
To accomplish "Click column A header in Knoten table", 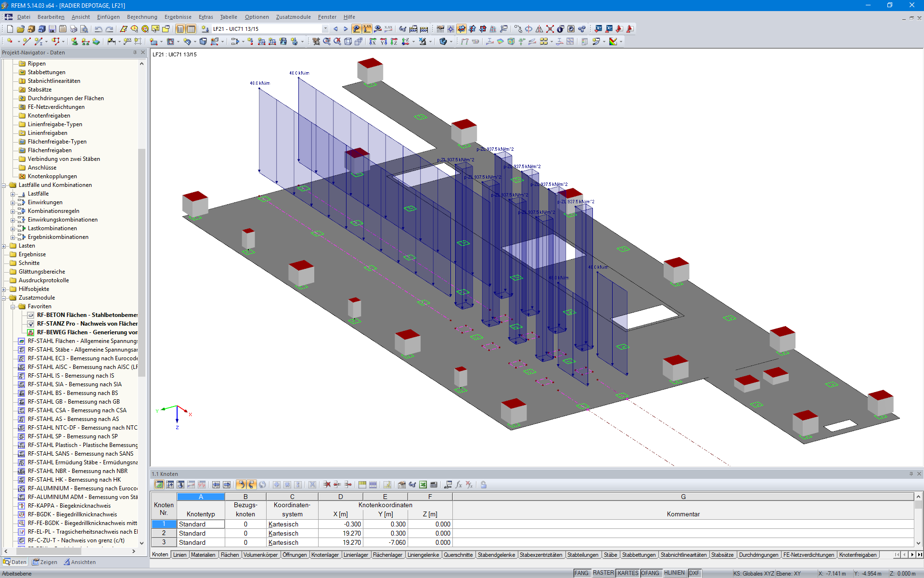I will point(201,497).
